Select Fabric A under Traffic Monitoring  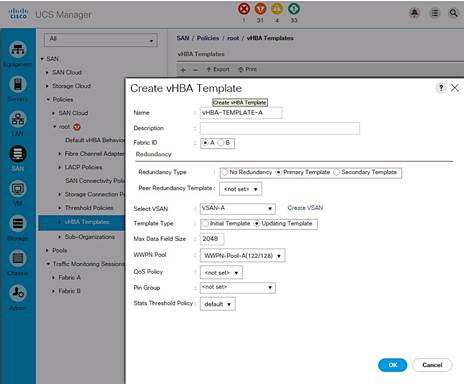tap(69, 277)
